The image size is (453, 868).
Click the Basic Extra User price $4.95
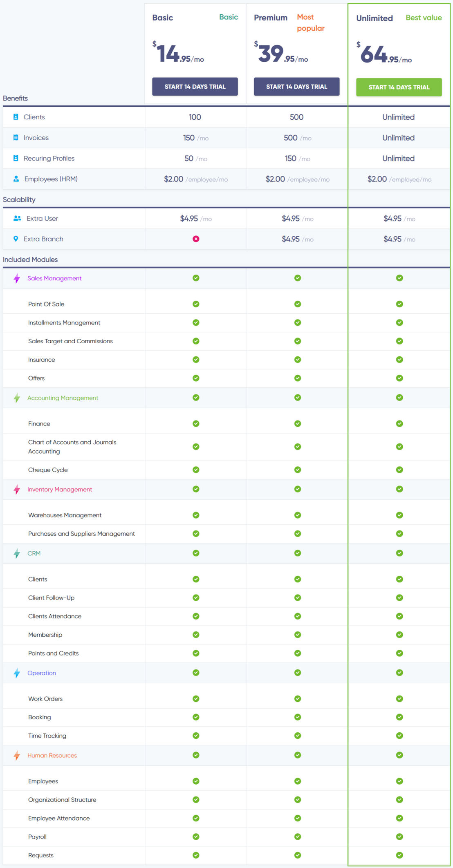coord(189,219)
